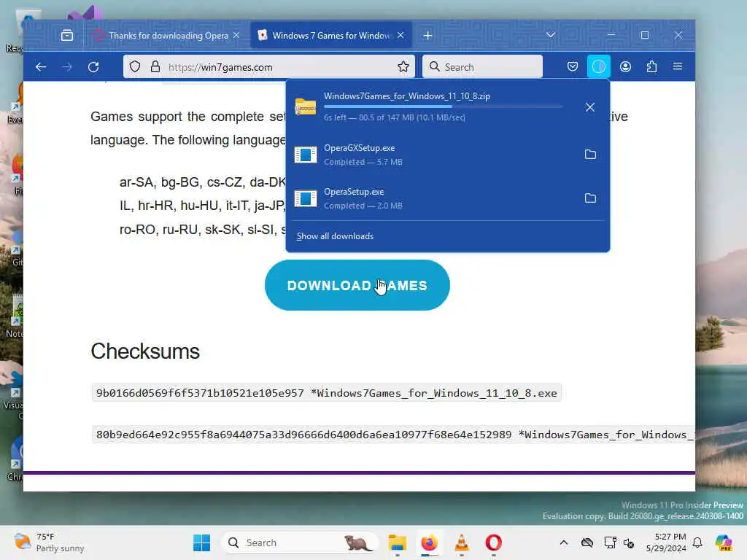Reload the current page
The width and height of the screenshot is (747, 560).
pyautogui.click(x=93, y=66)
